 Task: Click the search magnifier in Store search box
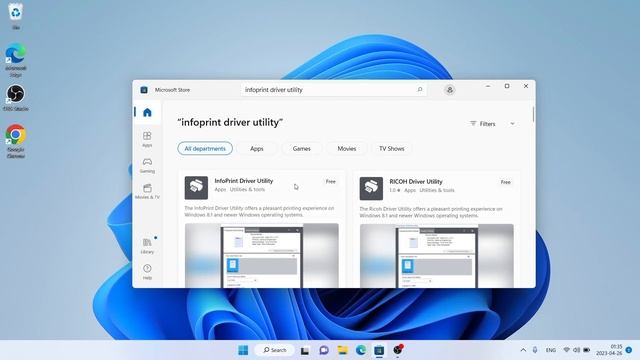(x=420, y=89)
